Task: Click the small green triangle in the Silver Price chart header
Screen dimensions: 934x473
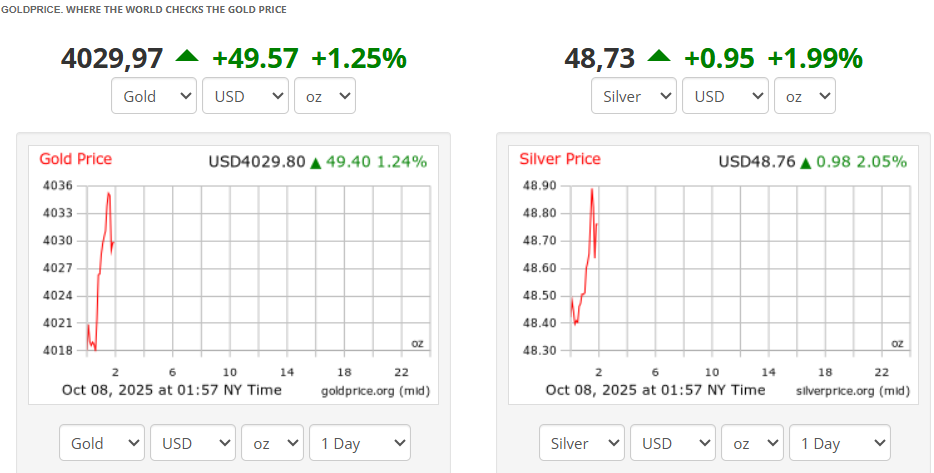Action: [x=805, y=162]
